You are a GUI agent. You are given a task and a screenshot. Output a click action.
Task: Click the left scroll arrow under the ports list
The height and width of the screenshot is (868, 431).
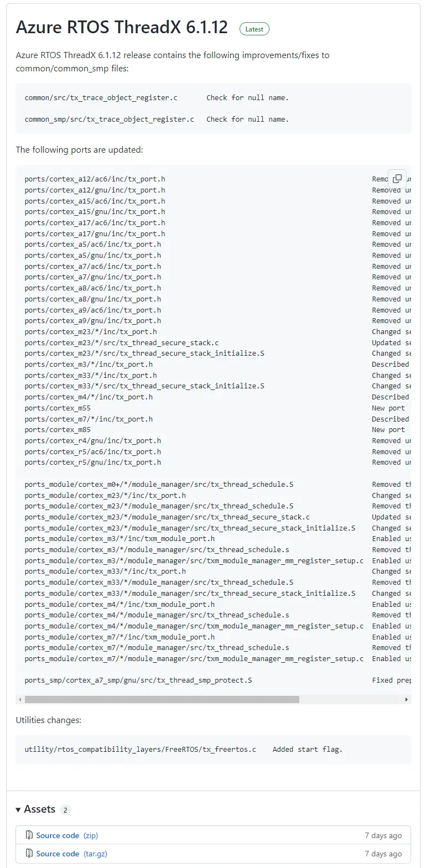(x=20, y=699)
